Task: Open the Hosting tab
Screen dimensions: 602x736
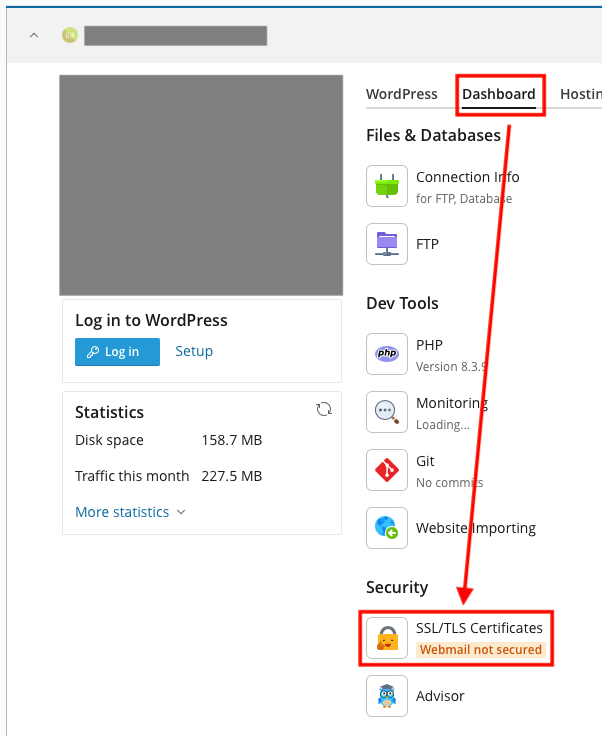Action: point(582,94)
